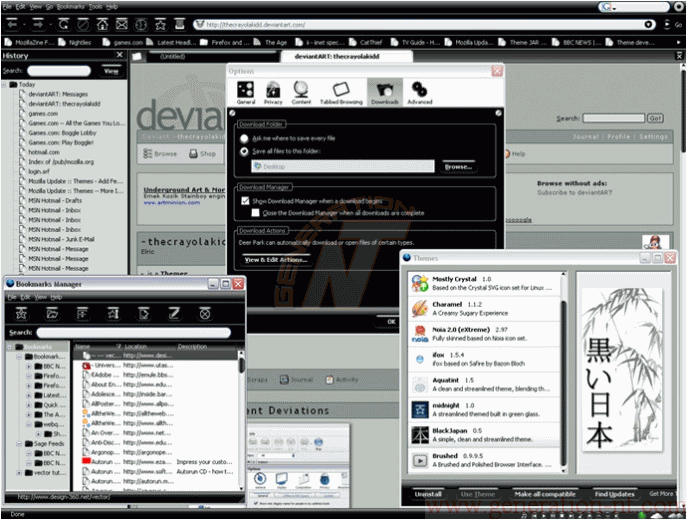Viewport: 687px width, 520px height.
Task: Open the Bookmarks menu in browser menu bar
Action: tap(70, 7)
